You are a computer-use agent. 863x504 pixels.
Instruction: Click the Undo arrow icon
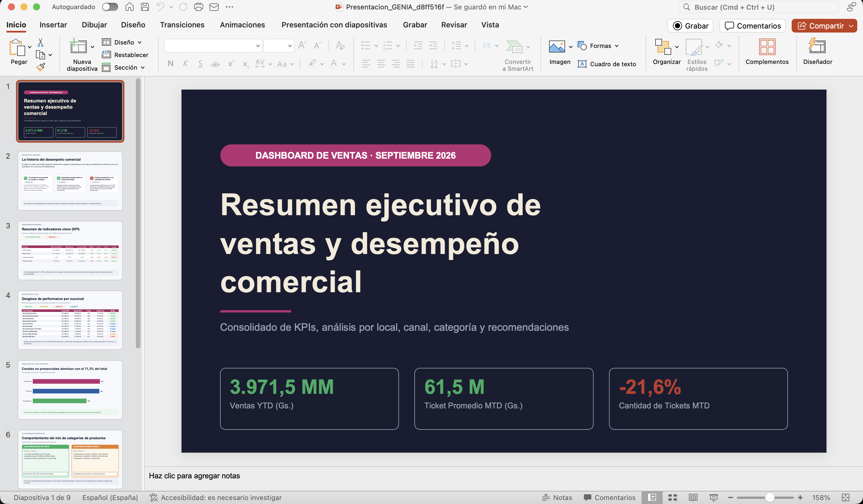[x=161, y=7]
